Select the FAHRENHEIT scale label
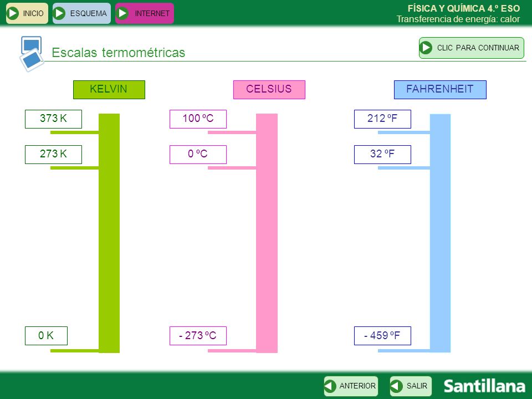 (440, 90)
